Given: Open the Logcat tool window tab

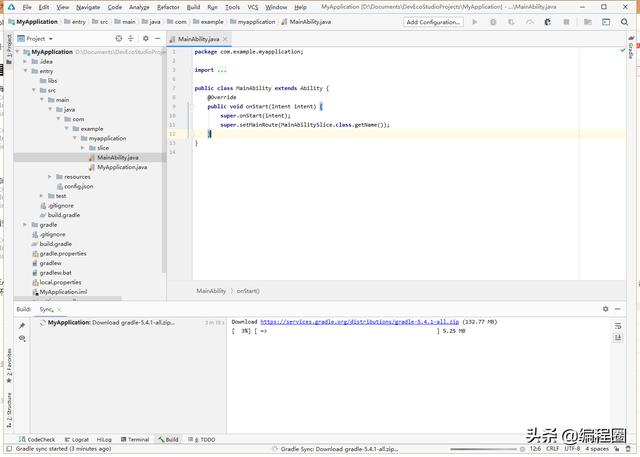Looking at the screenshot, I should [x=77, y=439].
